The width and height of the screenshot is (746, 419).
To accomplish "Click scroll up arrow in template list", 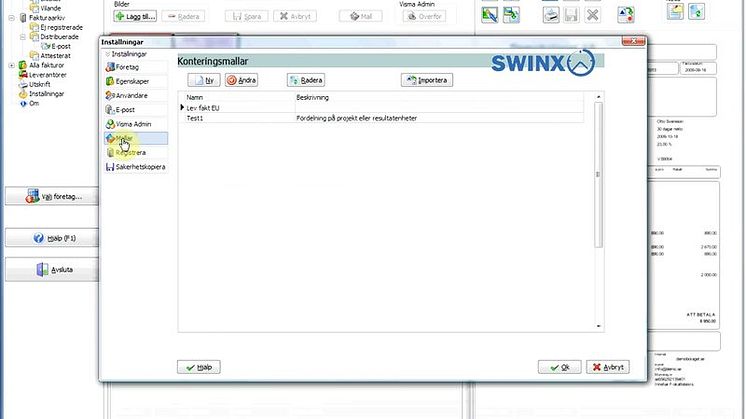I will pyautogui.click(x=599, y=97).
